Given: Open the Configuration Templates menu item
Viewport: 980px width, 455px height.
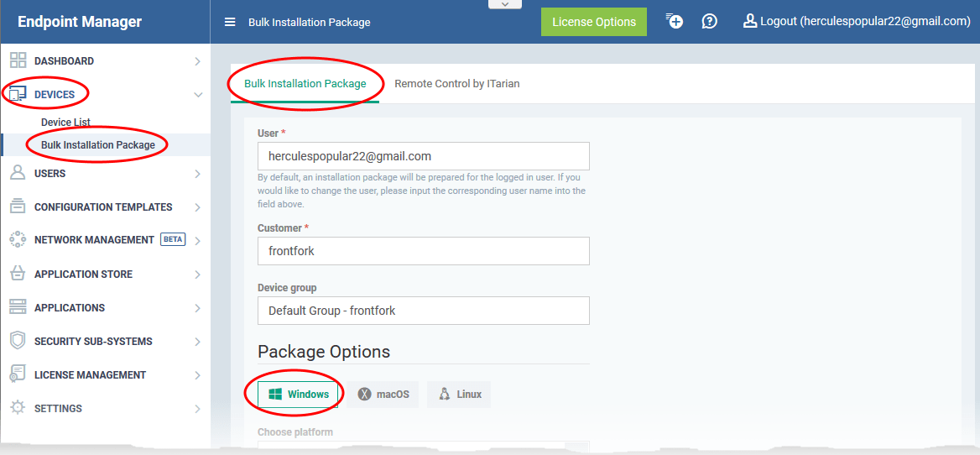Looking at the screenshot, I should coord(105,207).
